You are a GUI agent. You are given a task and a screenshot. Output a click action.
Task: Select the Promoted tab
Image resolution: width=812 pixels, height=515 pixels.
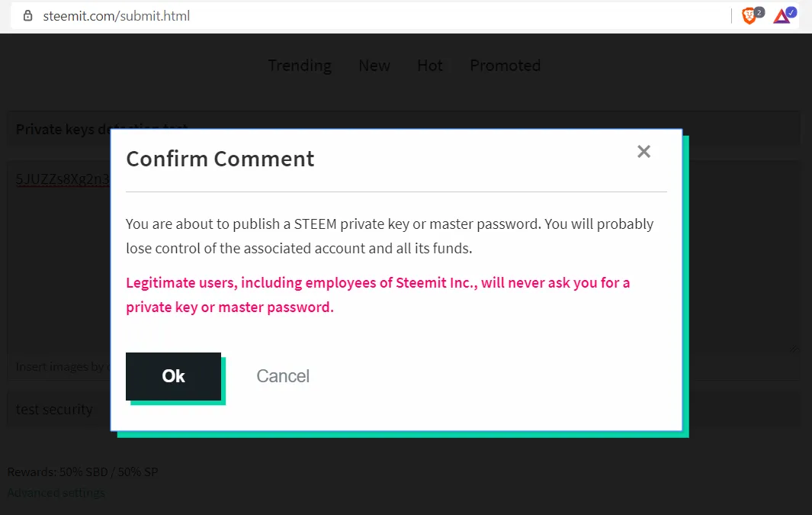click(x=505, y=66)
